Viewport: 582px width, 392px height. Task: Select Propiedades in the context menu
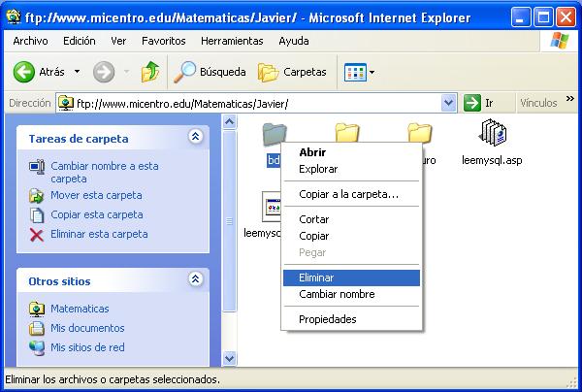(x=327, y=319)
